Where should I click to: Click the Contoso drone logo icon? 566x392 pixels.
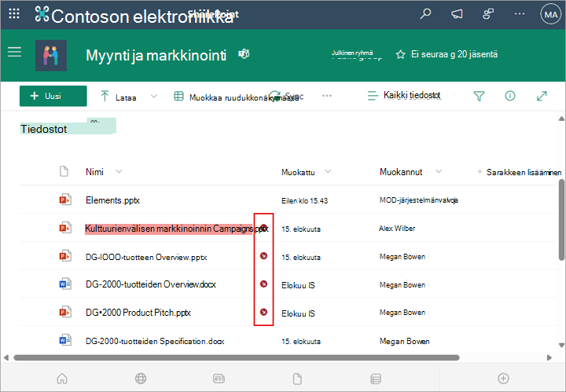(x=42, y=14)
